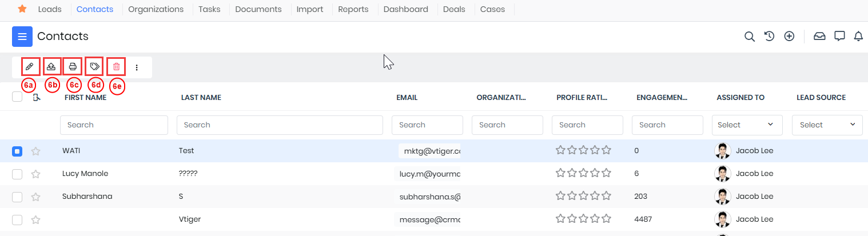This screenshot has height=236, width=868.
Task: Open the search magnifier icon
Action: [749, 37]
